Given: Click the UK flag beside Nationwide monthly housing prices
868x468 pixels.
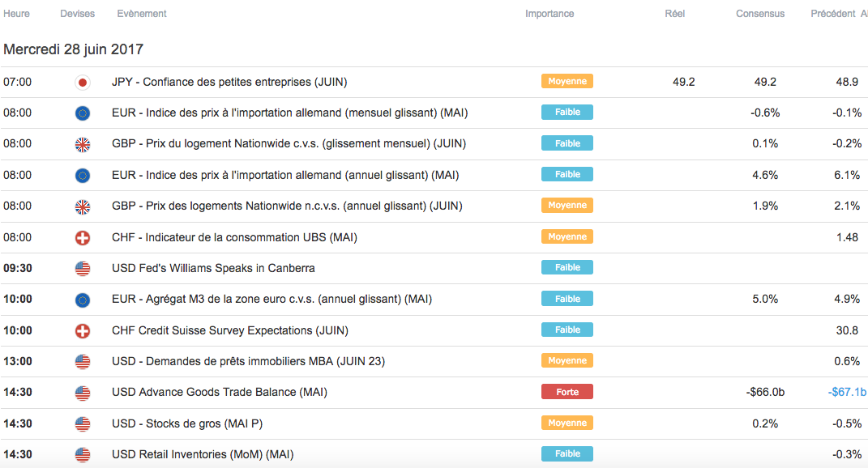Looking at the screenshot, I should [82, 144].
